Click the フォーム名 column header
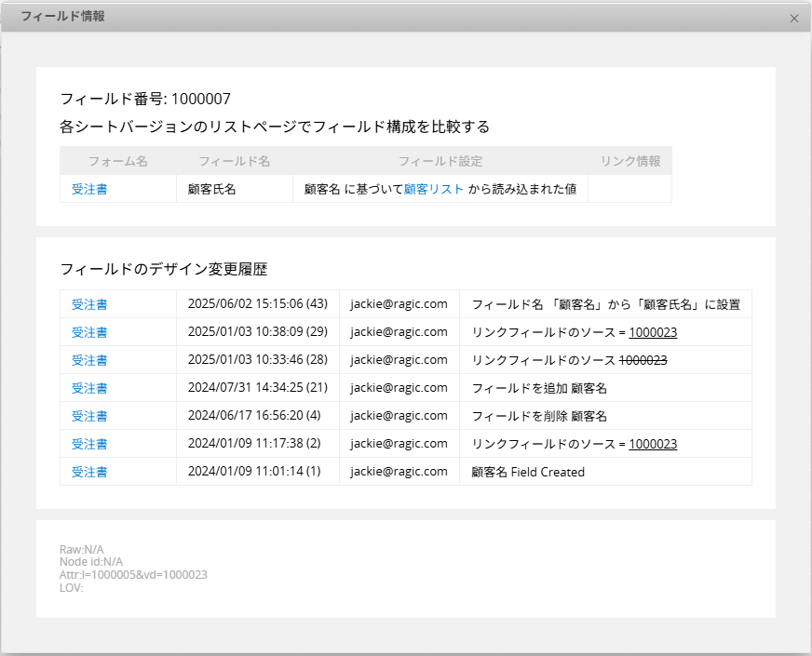Viewport: 812px width, 656px height. [118, 161]
